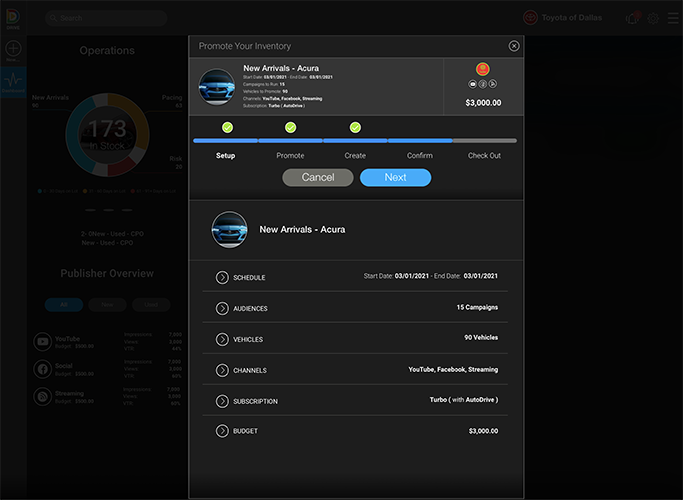Click the Create step checkmark
The height and width of the screenshot is (500, 683).
coord(355,127)
